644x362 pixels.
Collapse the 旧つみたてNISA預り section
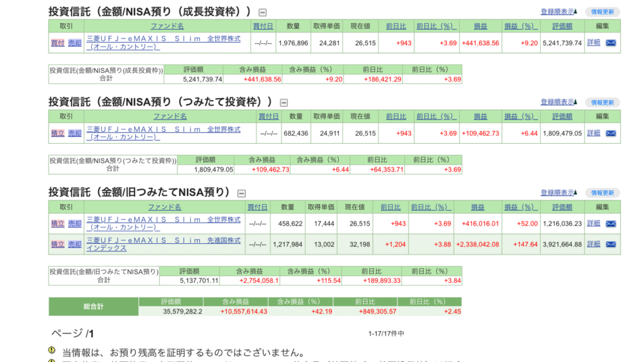241,193
